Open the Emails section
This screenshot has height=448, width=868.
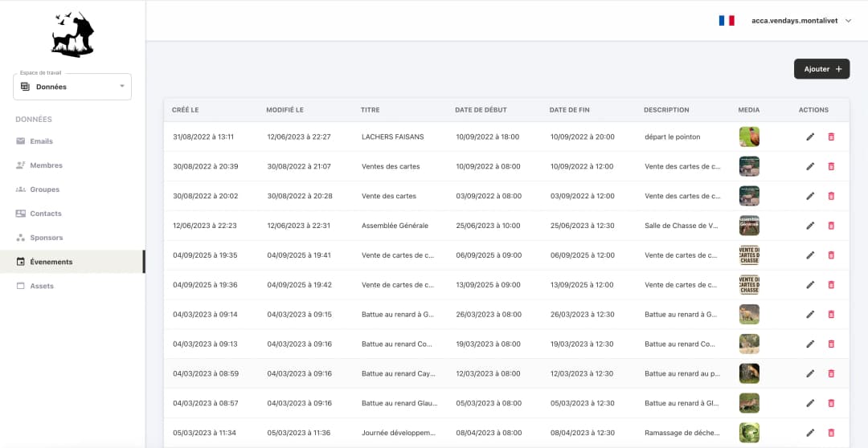pyautogui.click(x=41, y=141)
